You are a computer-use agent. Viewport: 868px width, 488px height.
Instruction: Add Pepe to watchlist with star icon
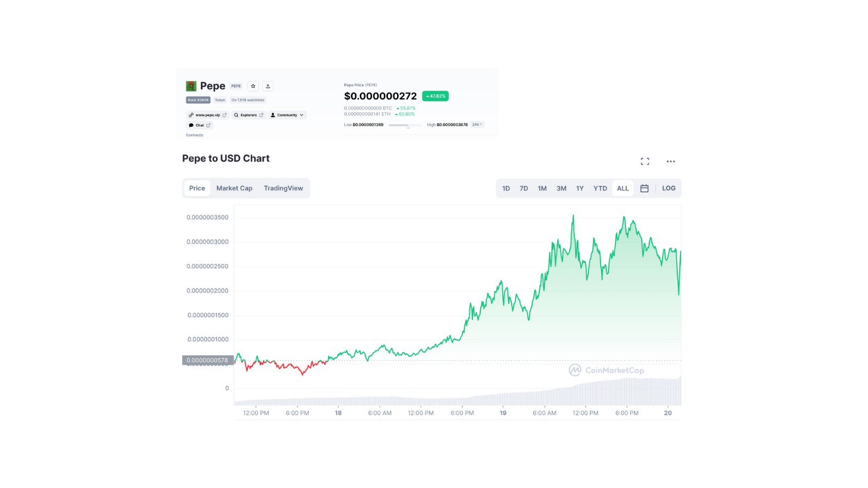[x=253, y=86]
